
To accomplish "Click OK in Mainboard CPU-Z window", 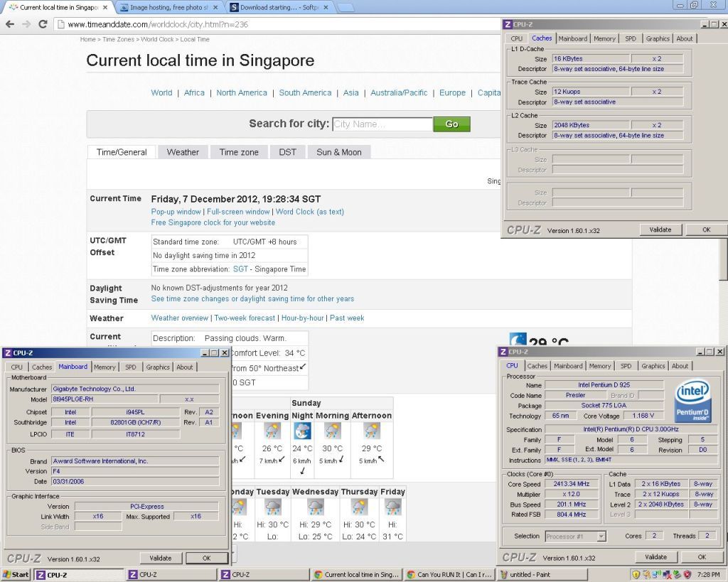I will pos(207,559).
